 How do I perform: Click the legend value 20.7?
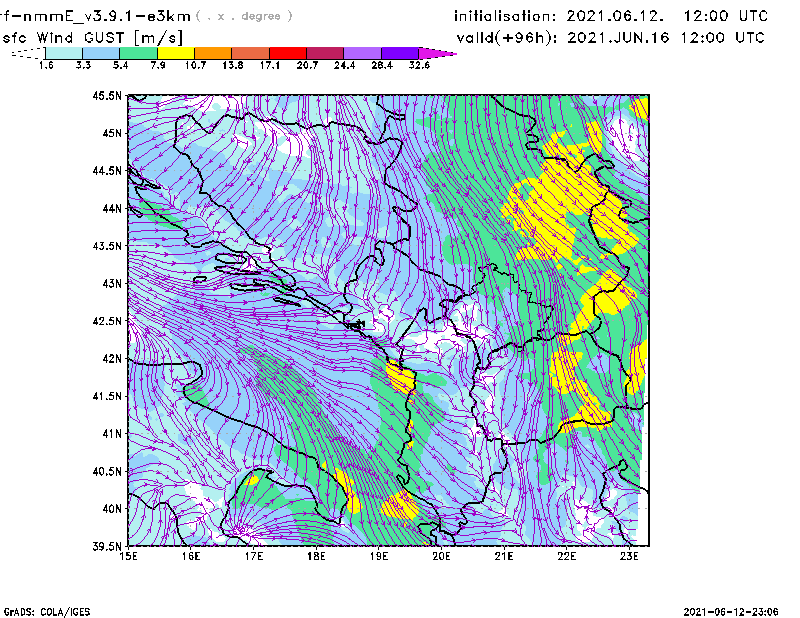coord(307,65)
